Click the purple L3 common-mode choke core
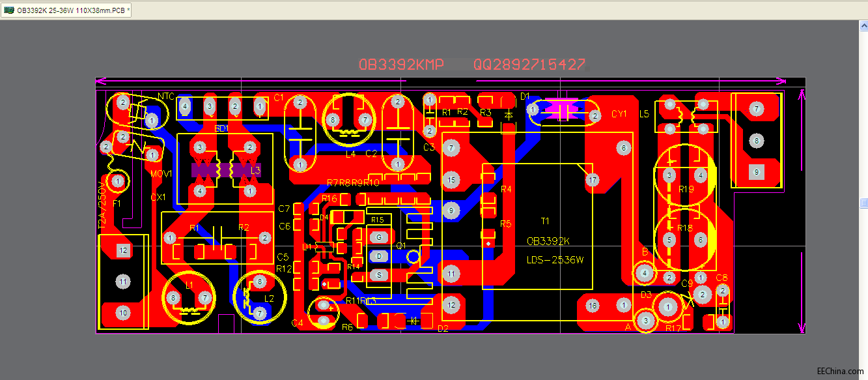The height and width of the screenshot is (380, 868). pyautogui.click(x=225, y=170)
